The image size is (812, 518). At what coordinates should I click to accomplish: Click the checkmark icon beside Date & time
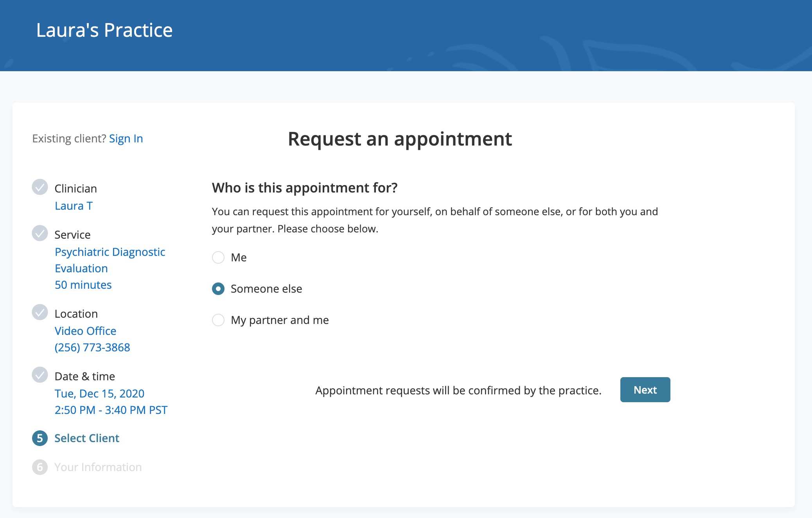[40, 375]
